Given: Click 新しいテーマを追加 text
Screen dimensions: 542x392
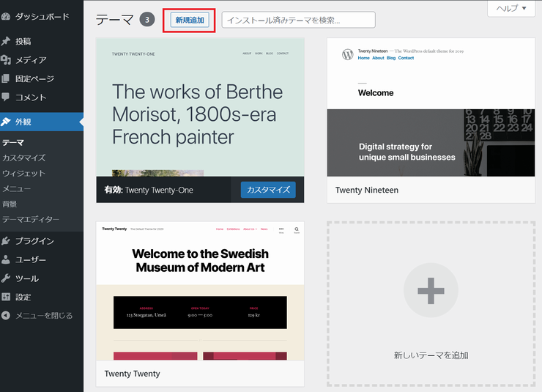Looking at the screenshot, I should click(x=431, y=355).
